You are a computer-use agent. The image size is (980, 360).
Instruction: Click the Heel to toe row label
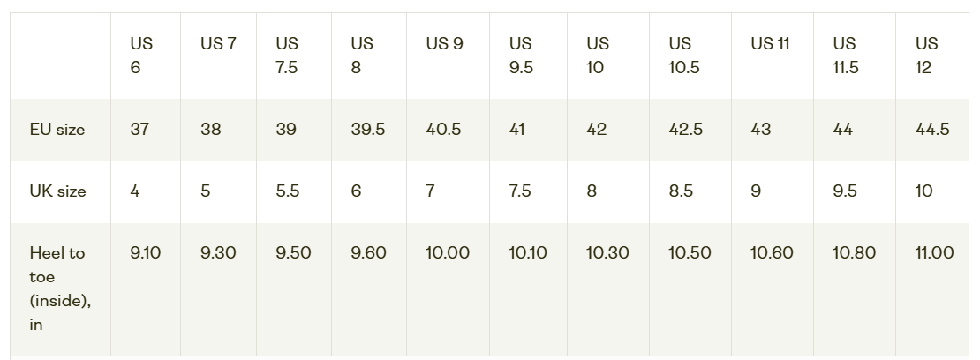tap(59, 289)
